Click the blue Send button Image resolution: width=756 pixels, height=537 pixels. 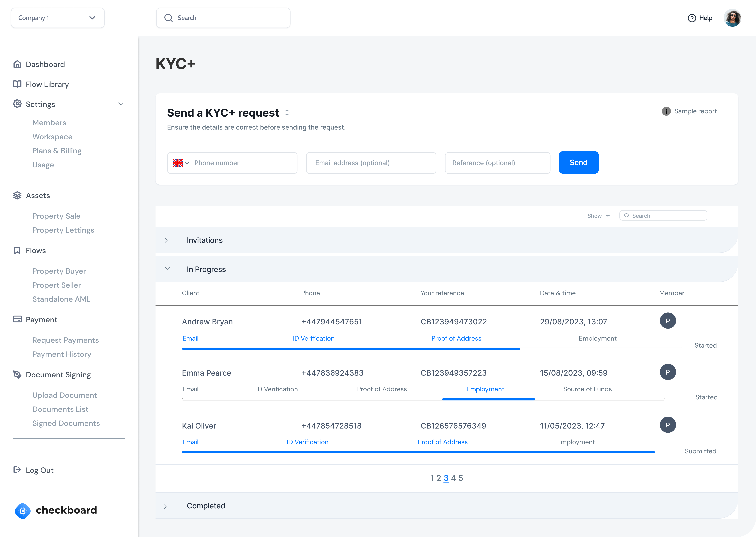[579, 162]
